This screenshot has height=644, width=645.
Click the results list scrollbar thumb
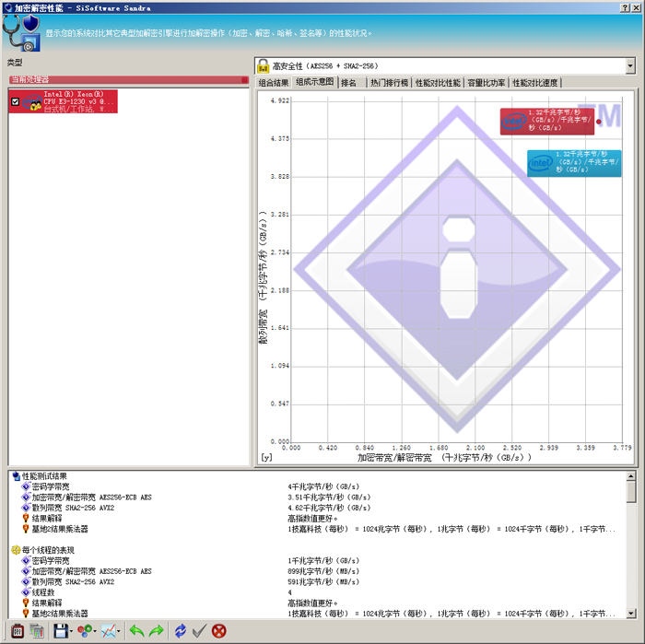(x=630, y=492)
